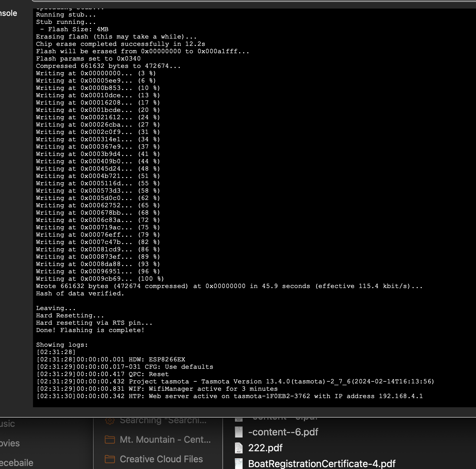
Task: Click the Console section label
Action: [x=9, y=13]
